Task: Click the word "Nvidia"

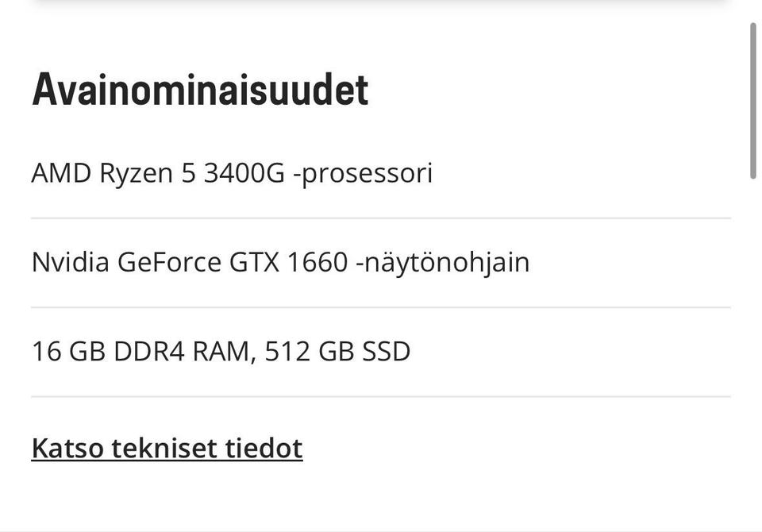Action: click(70, 262)
